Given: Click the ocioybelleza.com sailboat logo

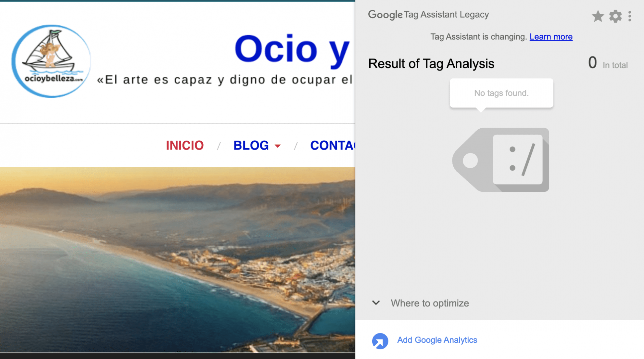Looking at the screenshot, I should (x=51, y=61).
